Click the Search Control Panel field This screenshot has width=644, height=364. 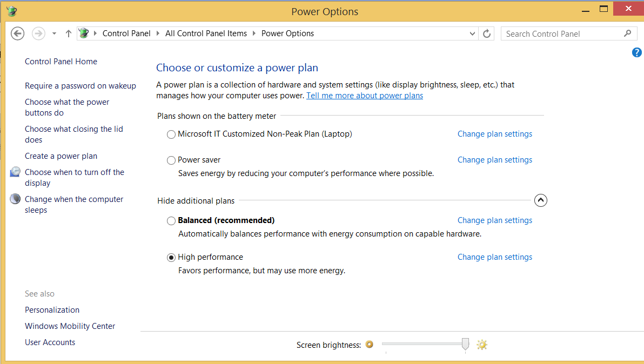(562, 33)
